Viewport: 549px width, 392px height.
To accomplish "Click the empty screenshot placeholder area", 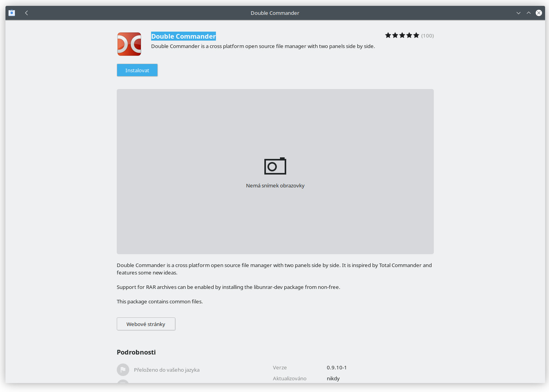I will tap(275, 171).
